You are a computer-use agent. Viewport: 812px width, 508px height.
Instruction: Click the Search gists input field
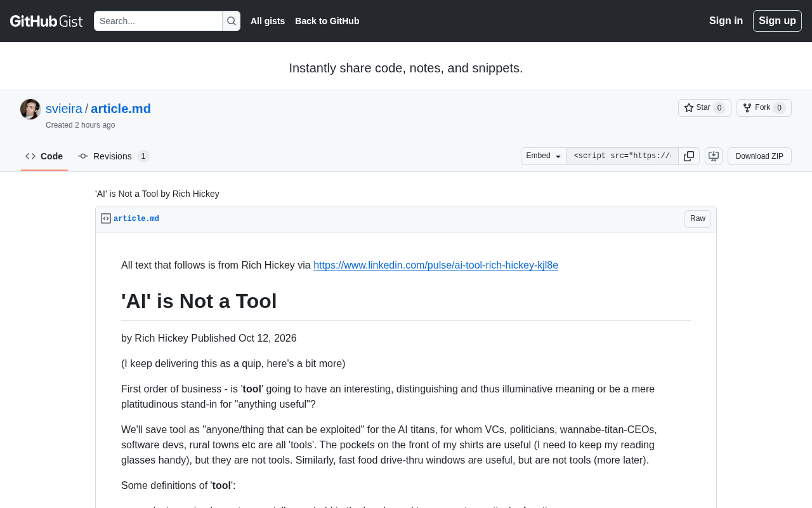click(158, 21)
